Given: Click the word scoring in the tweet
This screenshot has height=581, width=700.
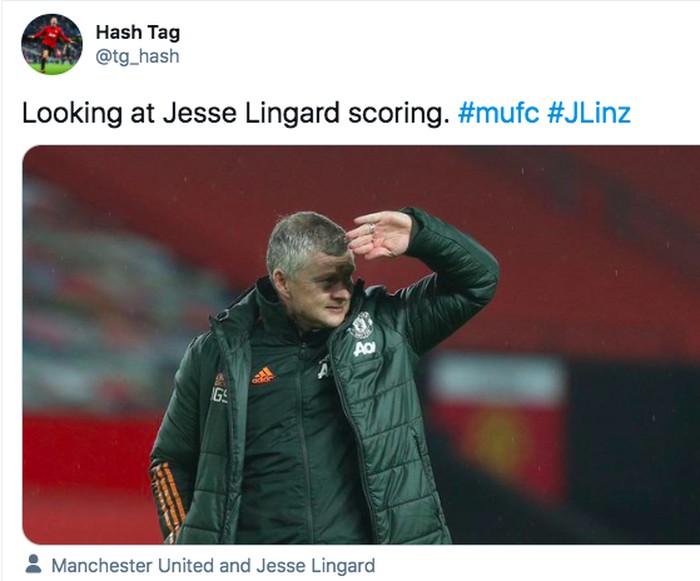Looking at the screenshot, I should 399,113.
